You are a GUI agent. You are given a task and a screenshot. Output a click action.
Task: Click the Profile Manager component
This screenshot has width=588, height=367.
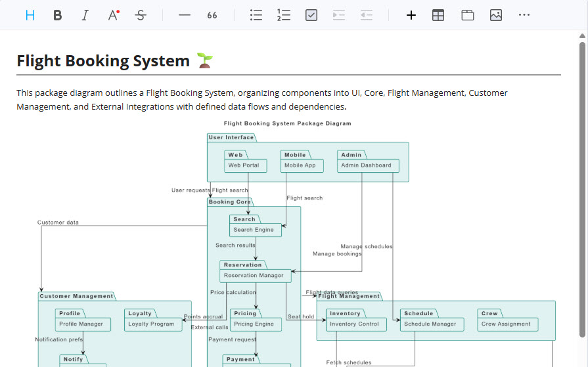(x=83, y=324)
